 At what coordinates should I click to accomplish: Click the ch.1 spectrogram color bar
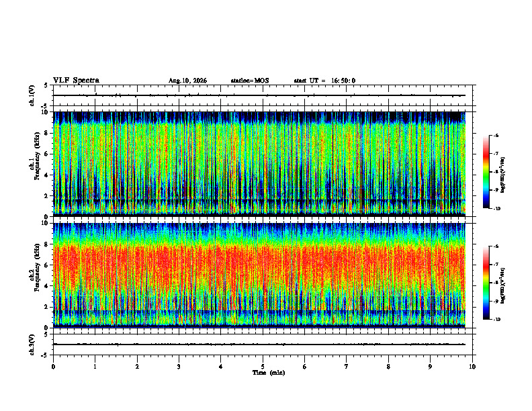pyautogui.click(x=486, y=172)
